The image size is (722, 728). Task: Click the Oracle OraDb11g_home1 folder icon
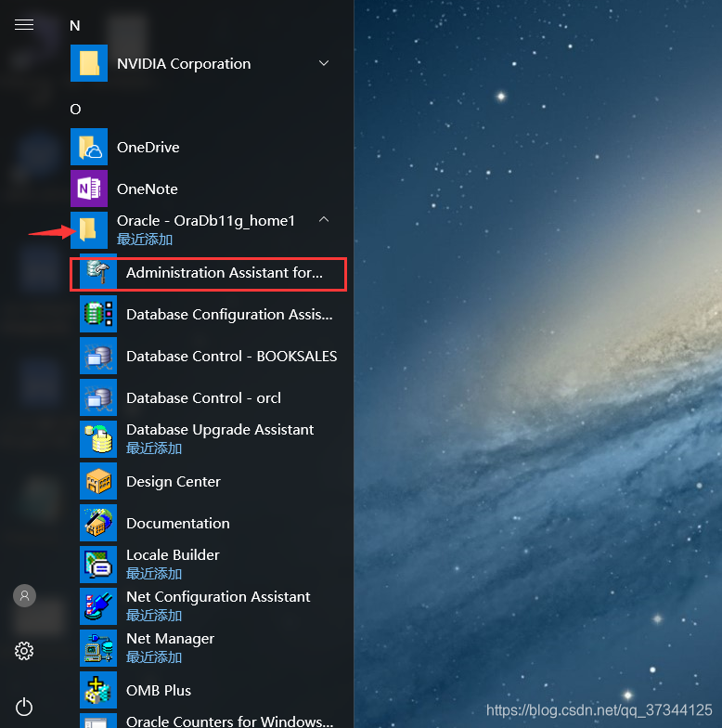[89, 230]
